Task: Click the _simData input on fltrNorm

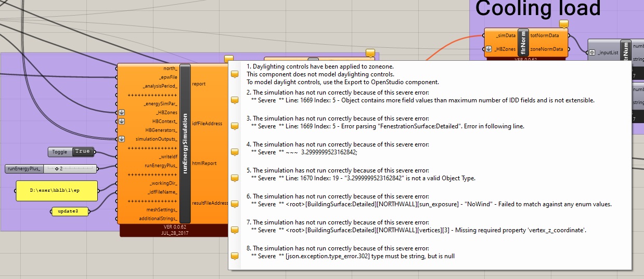Action: coord(505,35)
